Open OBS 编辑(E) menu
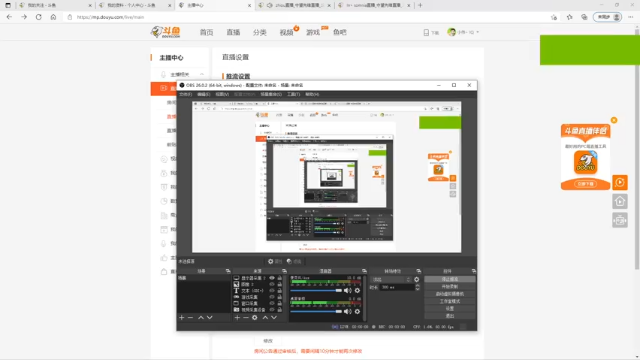Image resolution: width=640 pixels, height=360 pixels. point(203,94)
